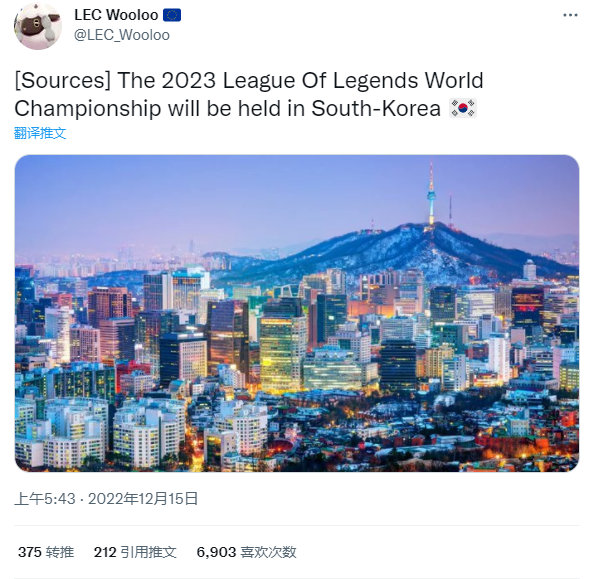Screen dimensions: 593x579
Task: Translate the tweet via 翻译推文
Action: click(40, 133)
